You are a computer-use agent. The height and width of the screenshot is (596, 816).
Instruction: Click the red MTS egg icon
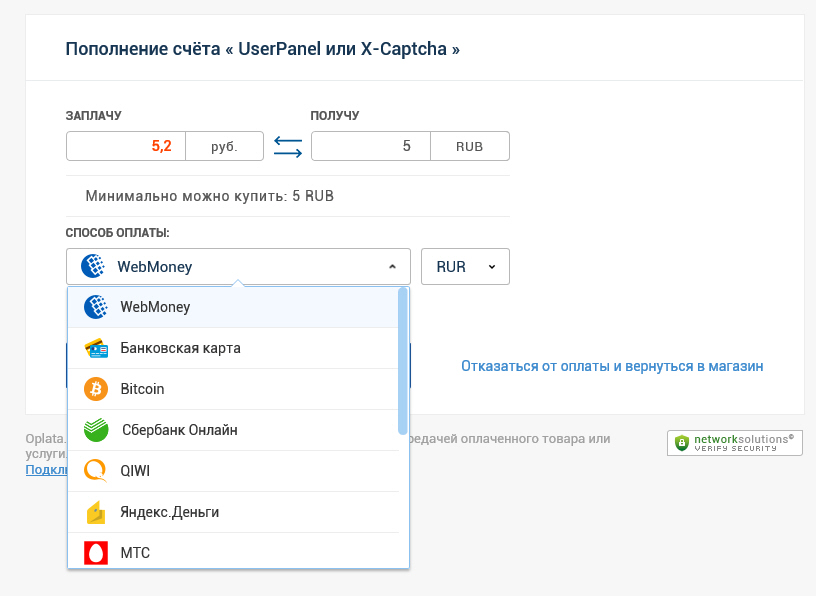pos(96,552)
